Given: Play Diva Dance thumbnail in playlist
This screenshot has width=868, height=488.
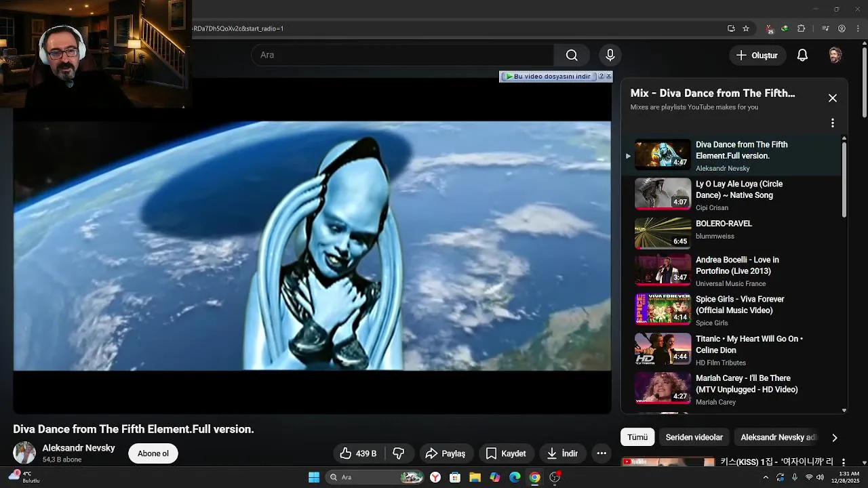Looking at the screenshot, I should 663,155.
